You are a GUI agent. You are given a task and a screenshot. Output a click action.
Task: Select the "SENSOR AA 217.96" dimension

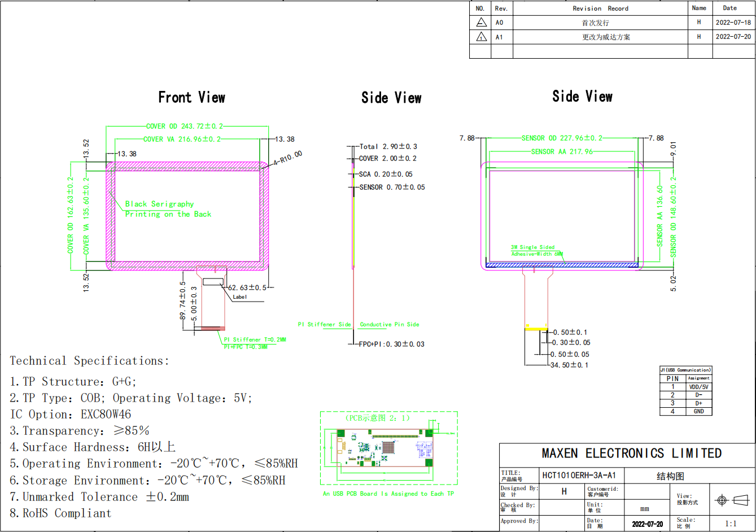tap(562, 151)
